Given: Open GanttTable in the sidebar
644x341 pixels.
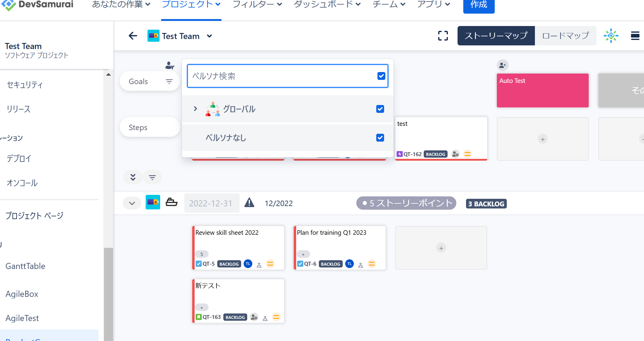Looking at the screenshot, I should pos(25,266).
